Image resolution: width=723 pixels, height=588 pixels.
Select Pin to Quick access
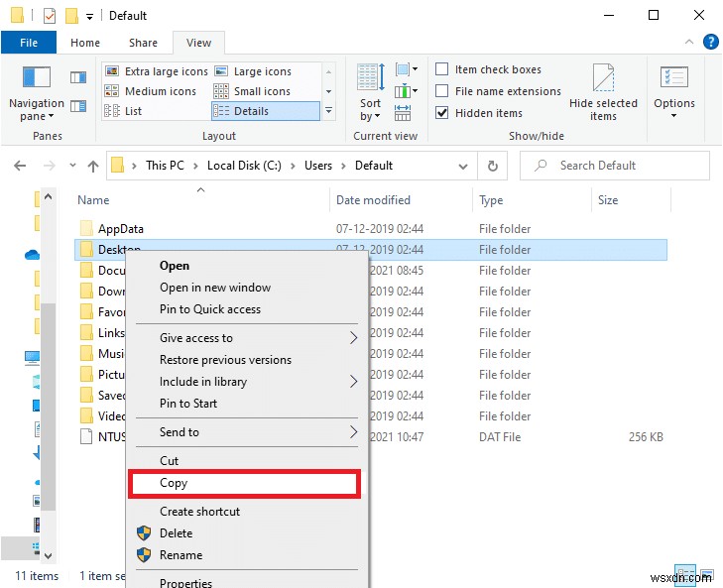247,309
